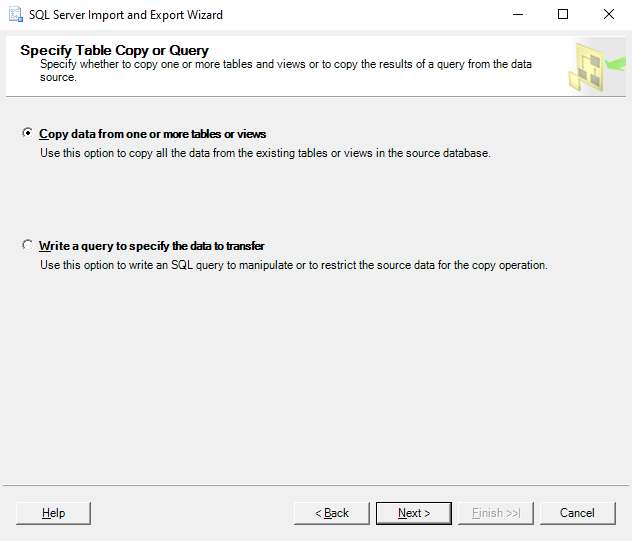Image resolution: width=632 pixels, height=541 pixels.
Task: Select the Copy data from tables radio button
Action: 27,133
